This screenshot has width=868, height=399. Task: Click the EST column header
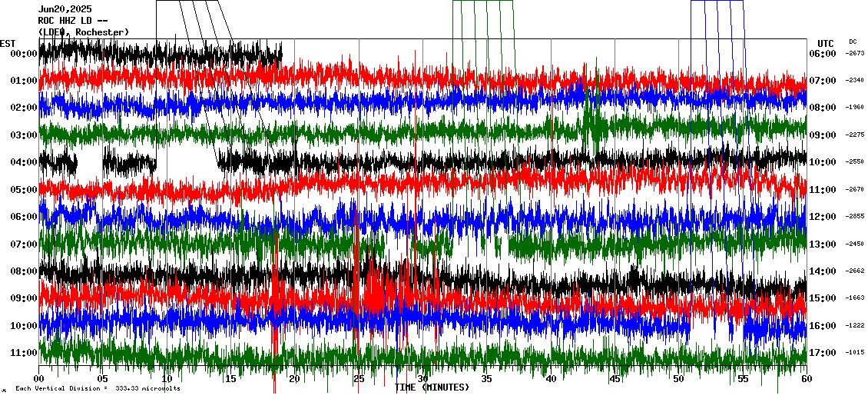[8, 43]
